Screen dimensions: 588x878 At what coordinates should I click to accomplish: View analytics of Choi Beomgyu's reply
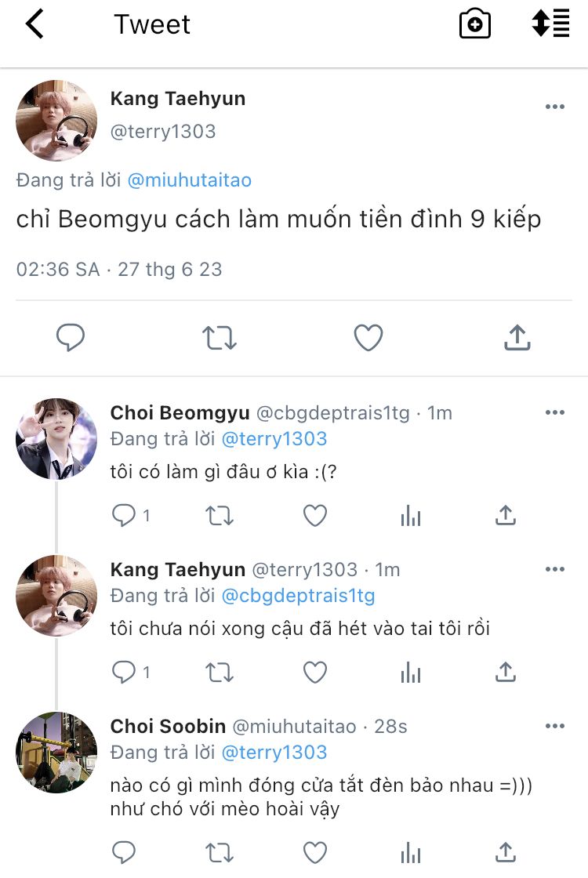click(411, 515)
